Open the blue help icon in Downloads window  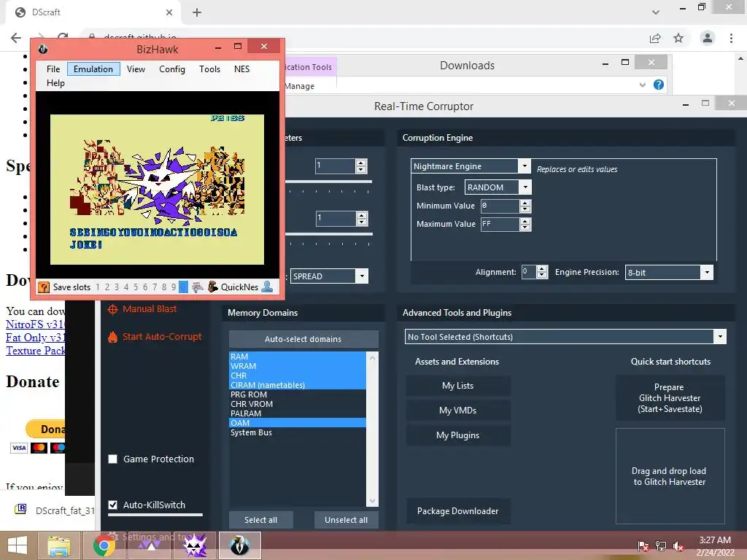[x=659, y=85]
